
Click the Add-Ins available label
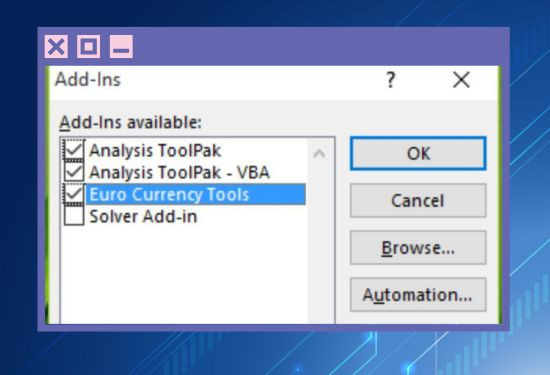[130, 122]
